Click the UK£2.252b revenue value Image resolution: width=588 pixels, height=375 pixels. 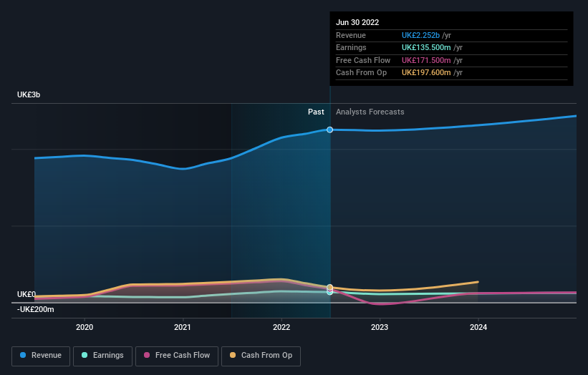420,35
